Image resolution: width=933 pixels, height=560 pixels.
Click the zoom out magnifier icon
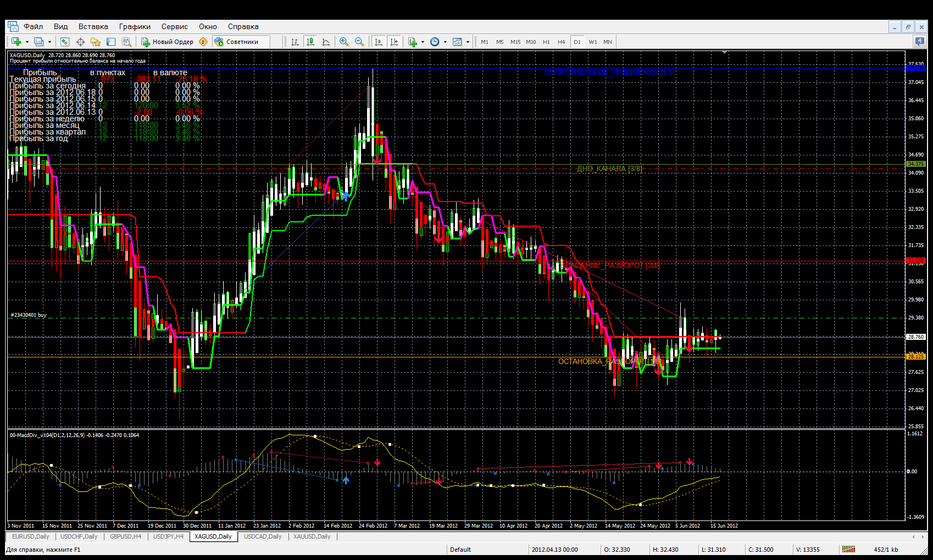[x=359, y=42]
